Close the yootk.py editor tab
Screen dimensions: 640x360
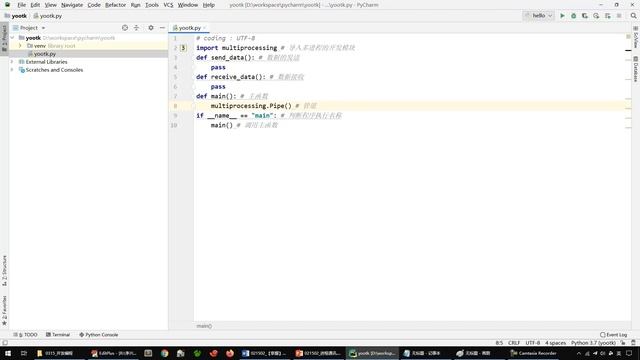(x=205, y=28)
